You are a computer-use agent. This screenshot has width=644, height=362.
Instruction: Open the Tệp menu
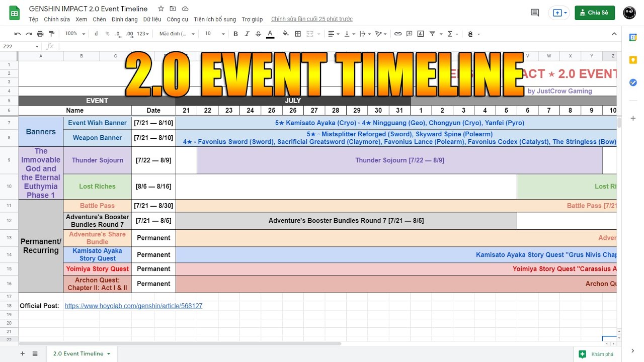click(33, 19)
